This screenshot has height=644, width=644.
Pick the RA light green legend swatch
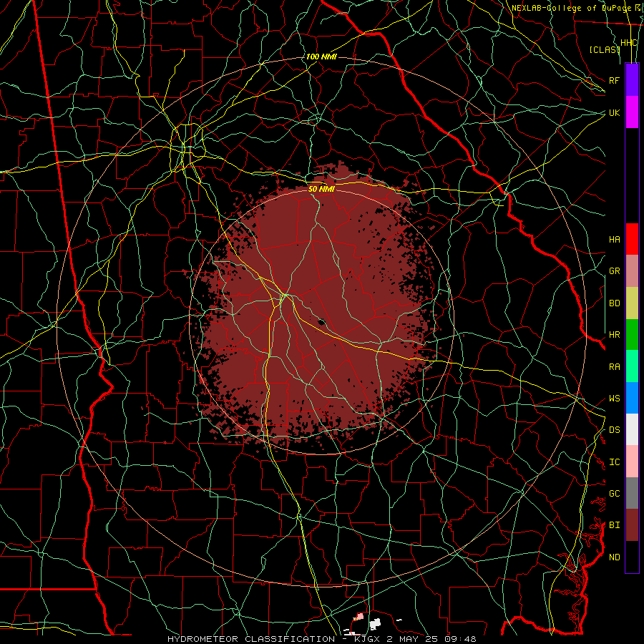[632, 366]
